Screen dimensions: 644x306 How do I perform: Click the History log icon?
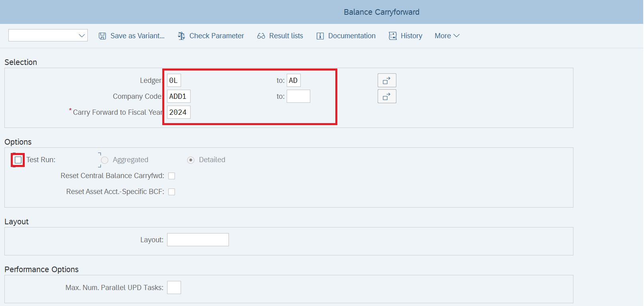click(393, 36)
